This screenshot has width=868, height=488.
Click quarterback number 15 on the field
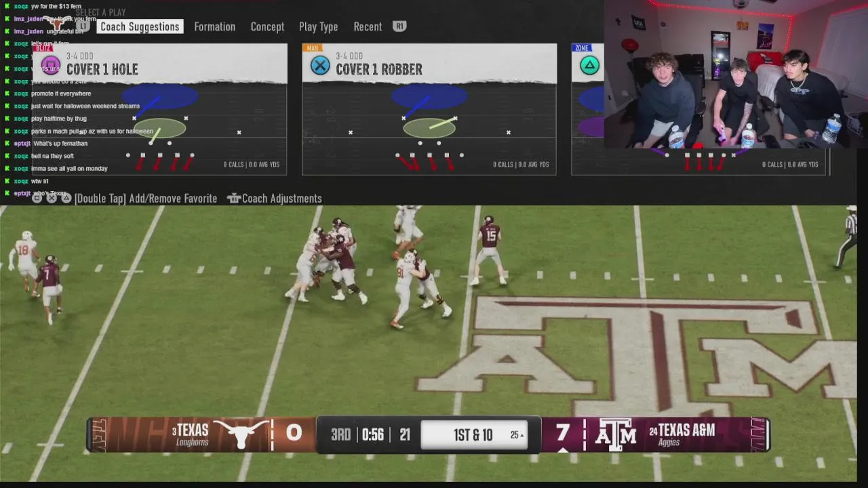[x=489, y=249]
